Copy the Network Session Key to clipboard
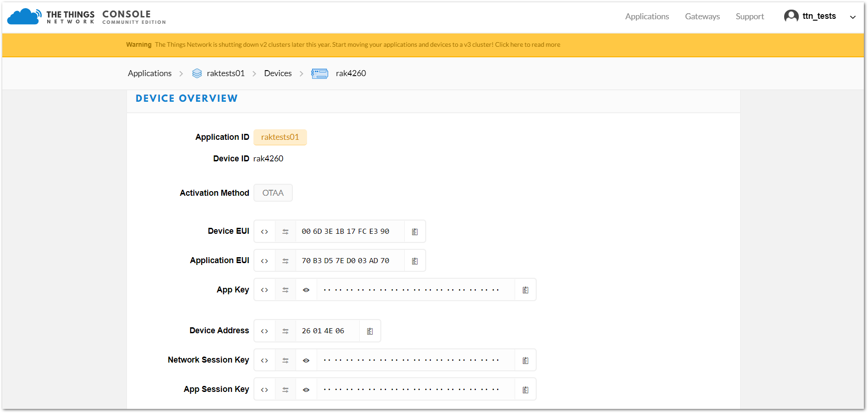 pyautogui.click(x=526, y=360)
